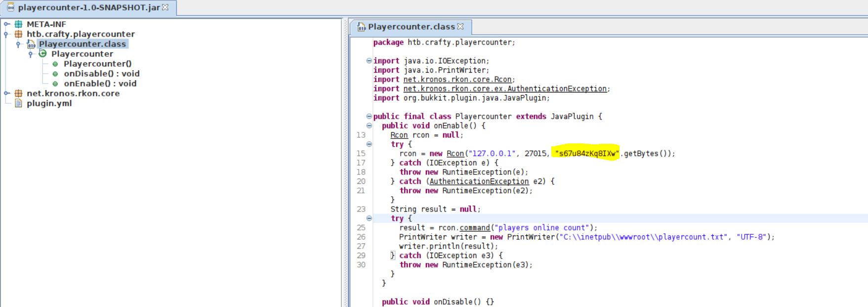Click the net.kronos.rkon.core package icon

pos(18,93)
